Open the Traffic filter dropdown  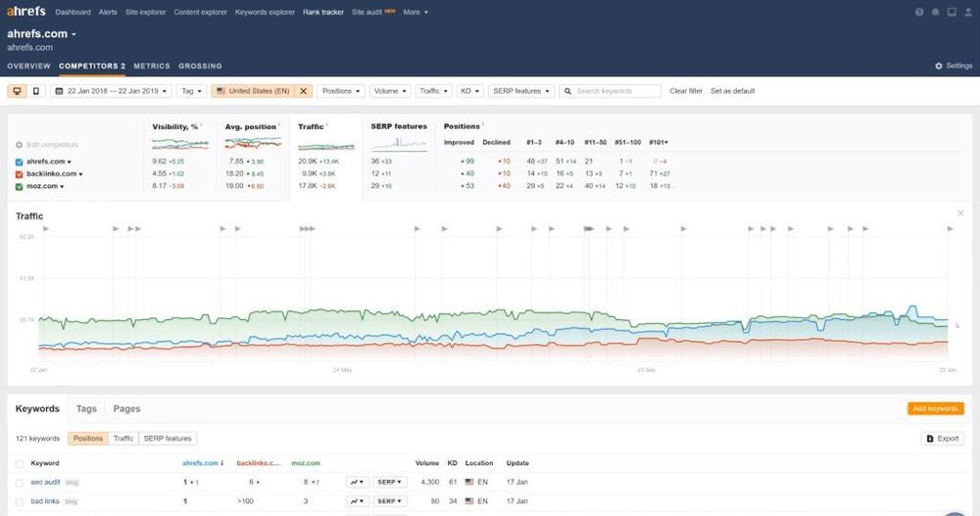[x=433, y=91]
